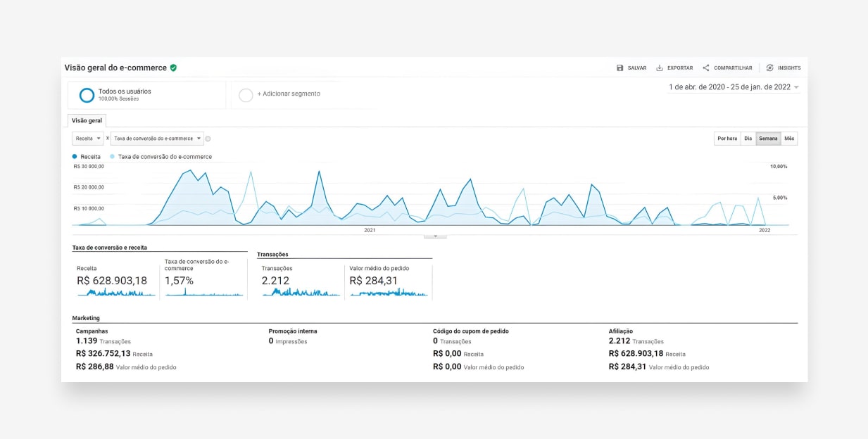This screenshot has width=868, height=439.
Task: Click the coupon code 0 Transações value
Action: 452,341
